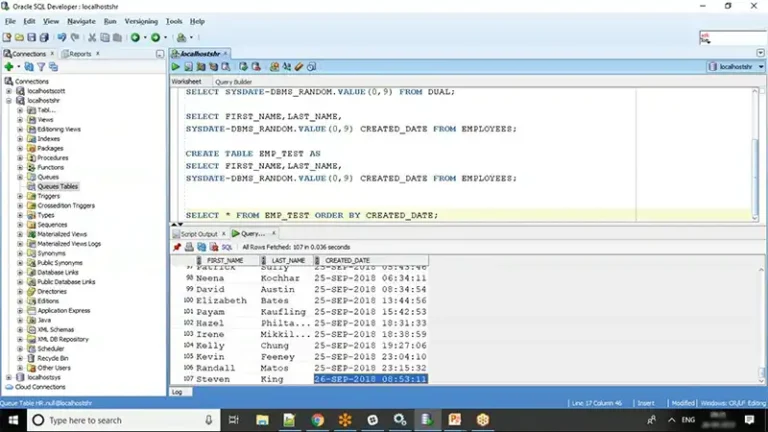Expand the localhostscott connection node
The image size is (768, 432).
tap(8, 91)
